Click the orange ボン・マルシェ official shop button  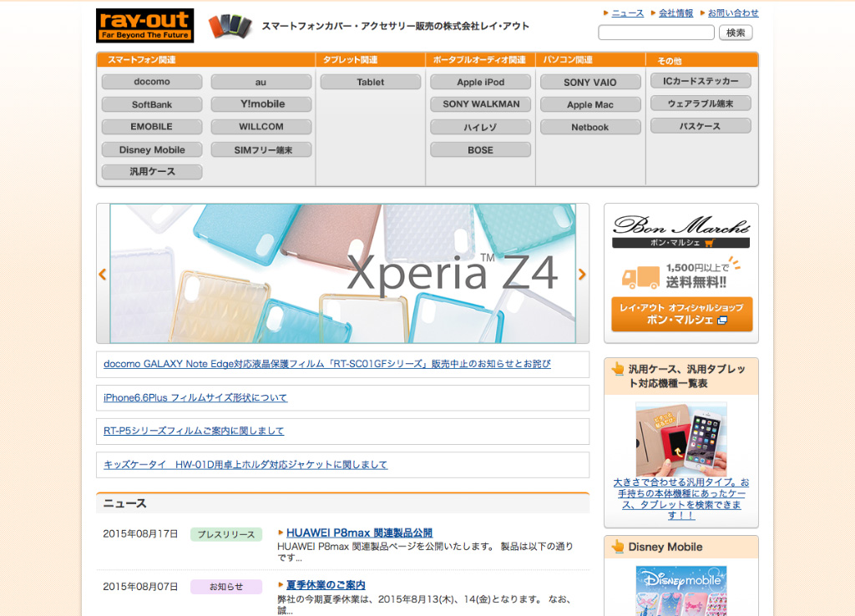point(680,314)
